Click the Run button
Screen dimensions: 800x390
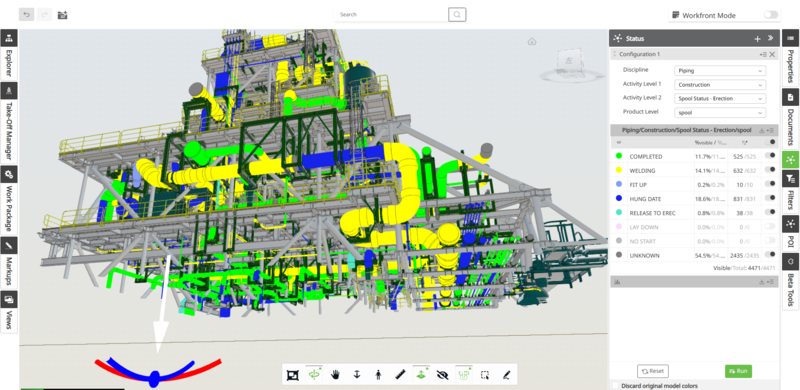coord(738,371)
